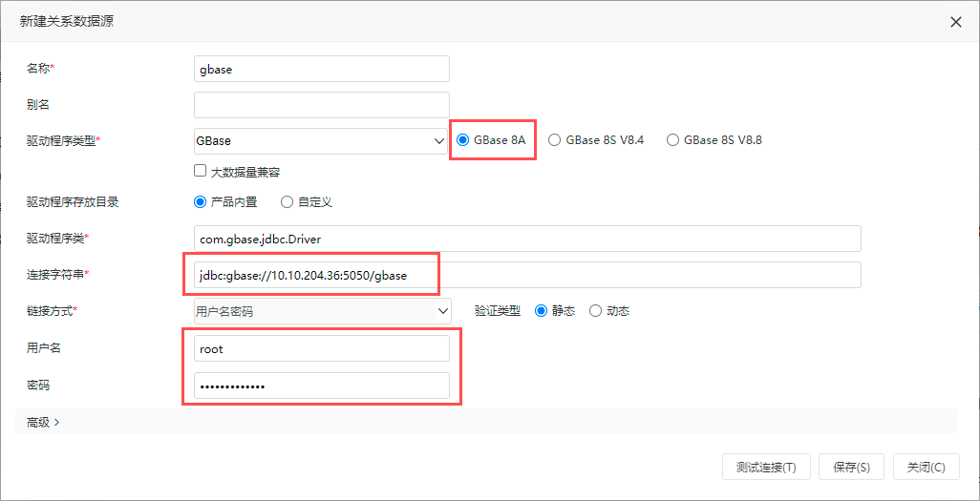Click the 保存(S) button
980x501 pixels.
point(851,467)
